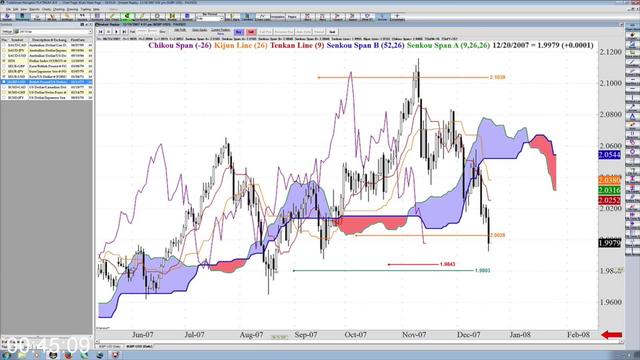Click the Kijun Line (26) indicator label
The image size is (640, 360).
(240, 45)
